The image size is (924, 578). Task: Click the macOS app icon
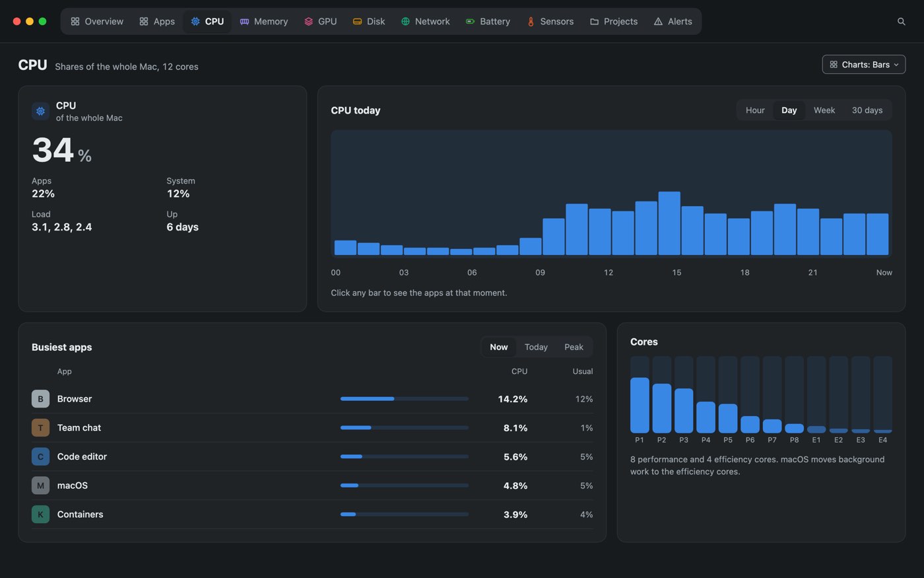[x=40, y=486]
